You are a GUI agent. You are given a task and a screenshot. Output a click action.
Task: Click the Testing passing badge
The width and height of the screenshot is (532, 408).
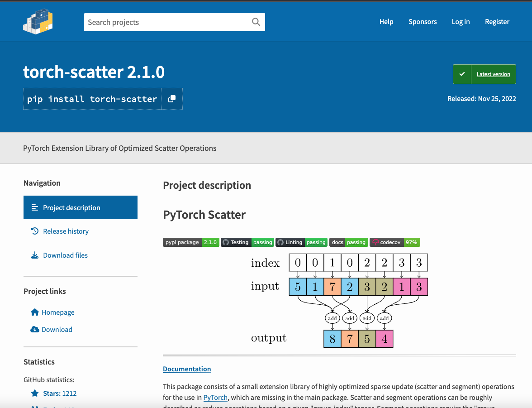[247, 242]
